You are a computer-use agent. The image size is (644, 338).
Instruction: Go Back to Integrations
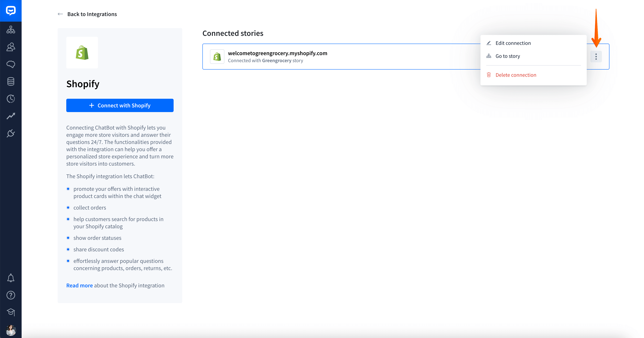92,14
